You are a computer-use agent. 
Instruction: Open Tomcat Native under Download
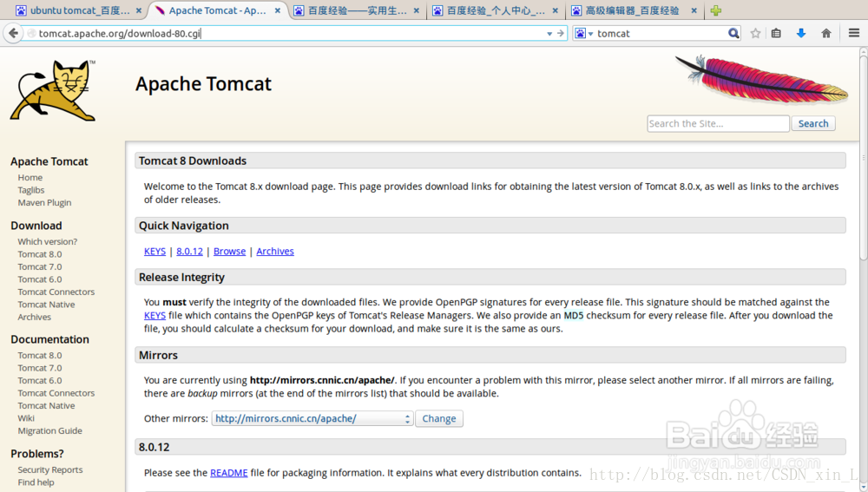point(46,305)
